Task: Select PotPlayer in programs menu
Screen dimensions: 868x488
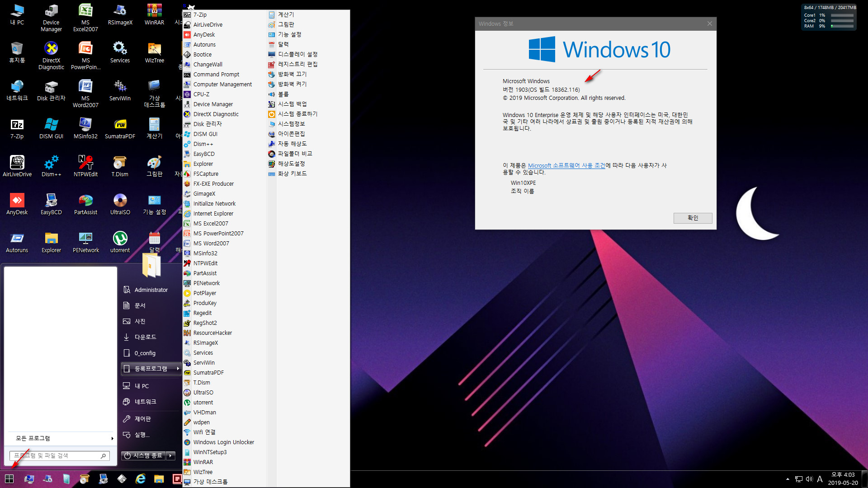Action: tap(224, 293)
